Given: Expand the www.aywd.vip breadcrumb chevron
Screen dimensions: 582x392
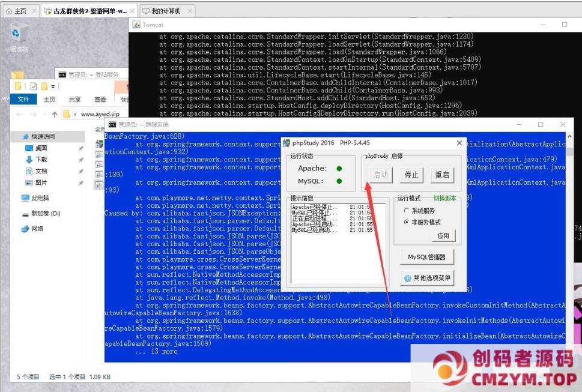Looking at the screenshot, I should pyautogui.click(x=74, y=114).
